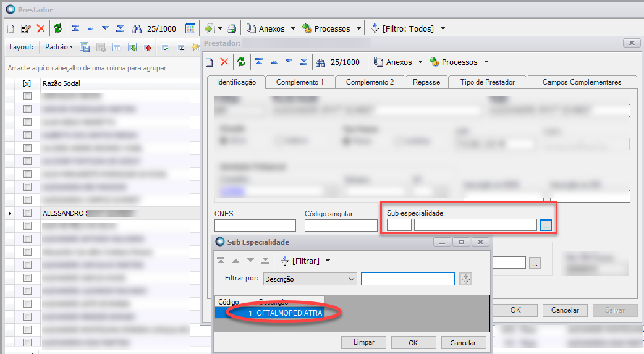The image size is (644, 354).
Task: Click the ellipsis button beside Sub especialidade
Action: click(546, 225)
